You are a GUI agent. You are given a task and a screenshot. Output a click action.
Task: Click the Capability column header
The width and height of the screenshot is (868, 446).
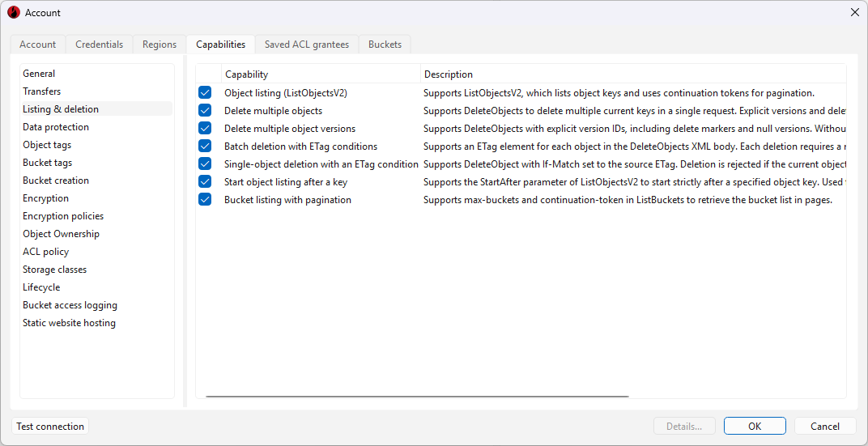[x=321, y=74]
